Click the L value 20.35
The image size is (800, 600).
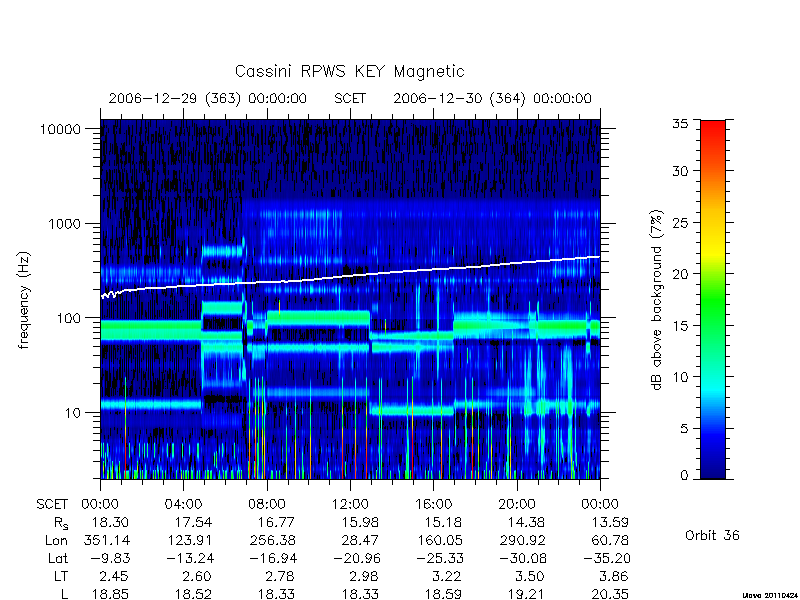coord(610,594)
